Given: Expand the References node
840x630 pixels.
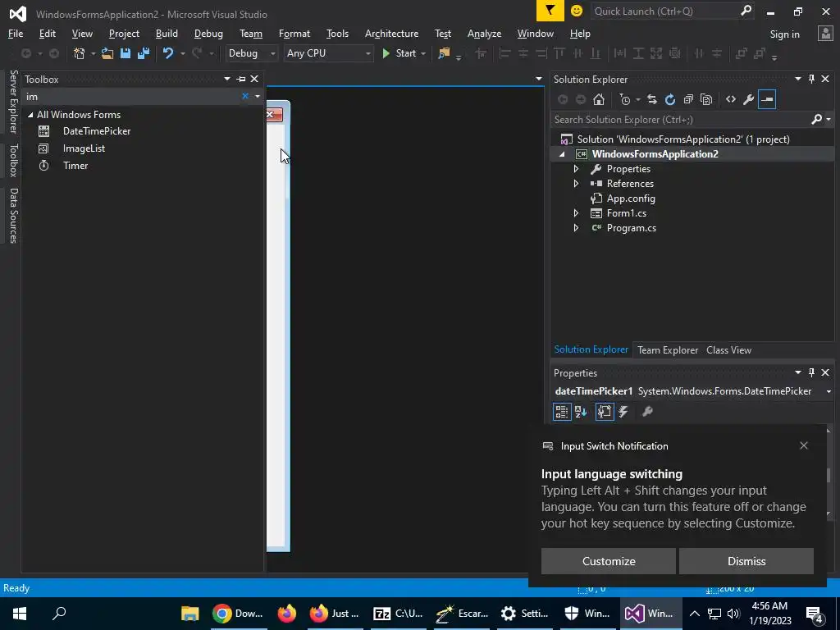Looking at the screenshot, I should pos(577,184).
